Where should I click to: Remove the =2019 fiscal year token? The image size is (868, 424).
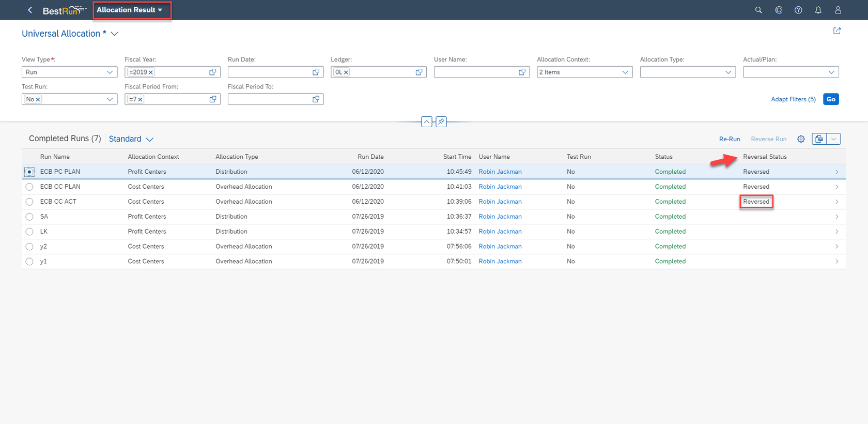pyautogui.click(x=151, y=72)
